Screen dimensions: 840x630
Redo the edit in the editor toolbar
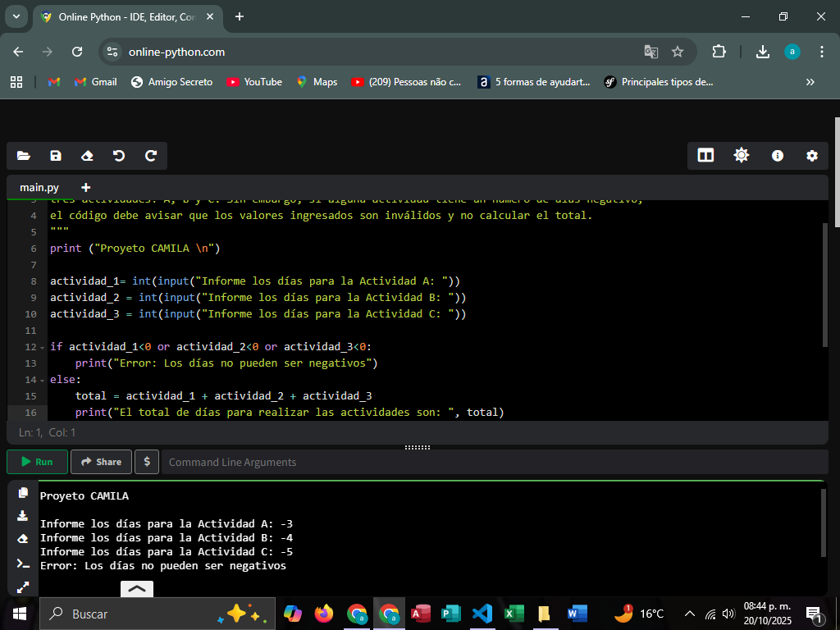(151, 156)
